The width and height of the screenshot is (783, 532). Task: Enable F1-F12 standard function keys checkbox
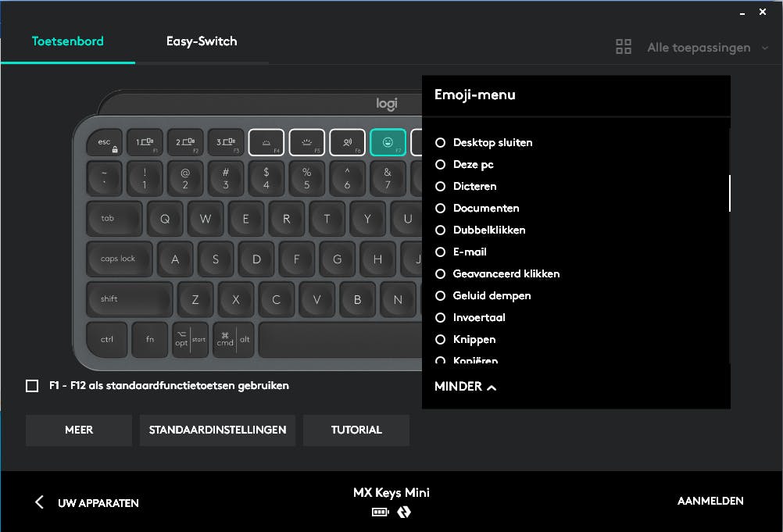click(32, 386)
